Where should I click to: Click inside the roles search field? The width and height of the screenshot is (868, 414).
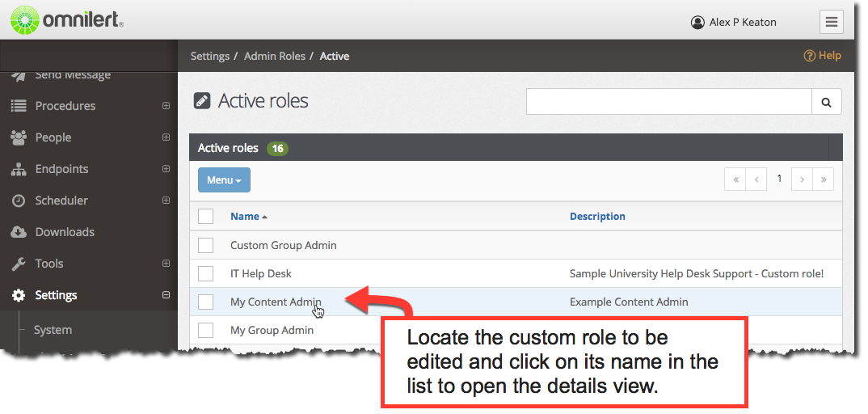tap(668, 102)
